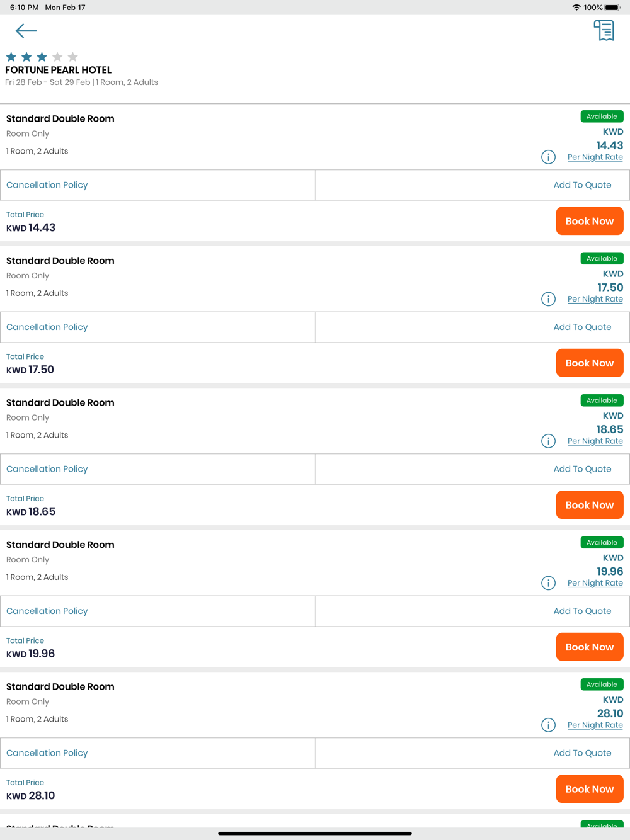Tap the Fortune Pearl Hotel title

point(59,70)
